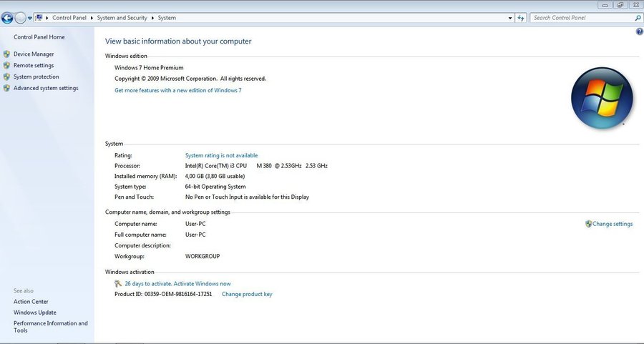Screen dimensions: 644x344
Task: Click the activation key icon
Action: (x=118, y=284)
